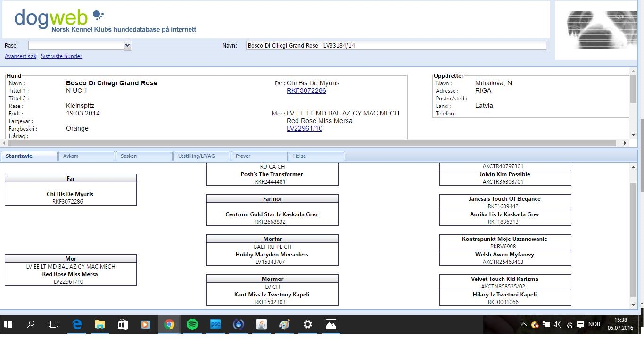Open the Java application taskbar icon
644x362 pixels.
[262, 324]
